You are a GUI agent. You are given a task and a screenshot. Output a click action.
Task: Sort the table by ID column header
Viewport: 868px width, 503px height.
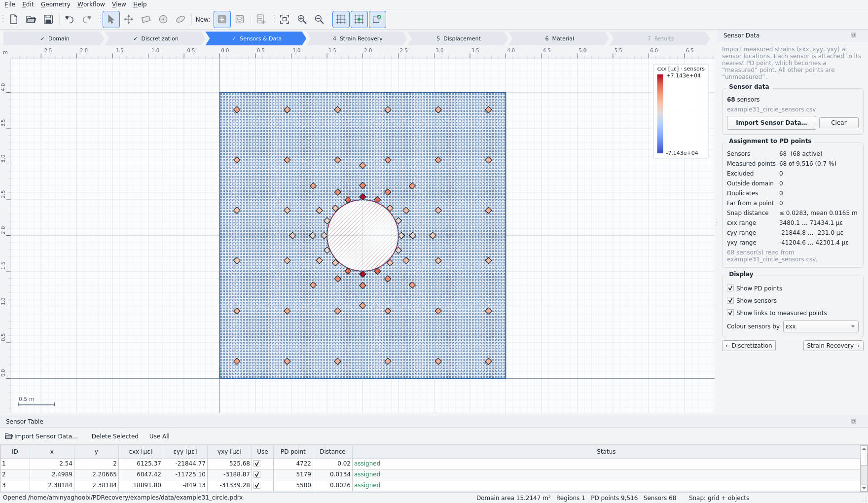click(15, 452)
